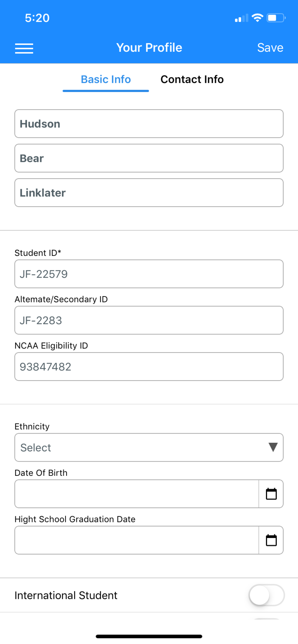Image resolution: width=298 pixels, height=644 pixels.
Task: Tap the Wi-Fi status icon
Action: pyautogui.click(x=257, y=18)
